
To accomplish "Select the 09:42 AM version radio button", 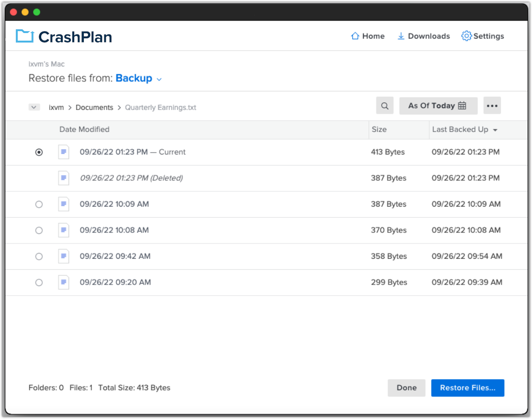I will (x=39, y=257).
